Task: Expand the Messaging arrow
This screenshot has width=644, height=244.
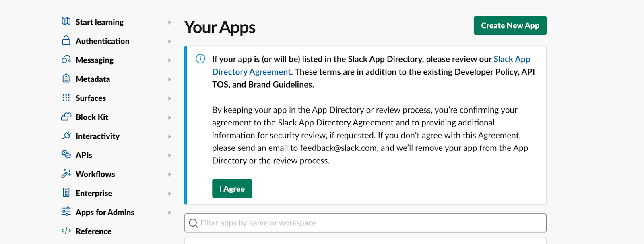Action: (x=169, y=60)
